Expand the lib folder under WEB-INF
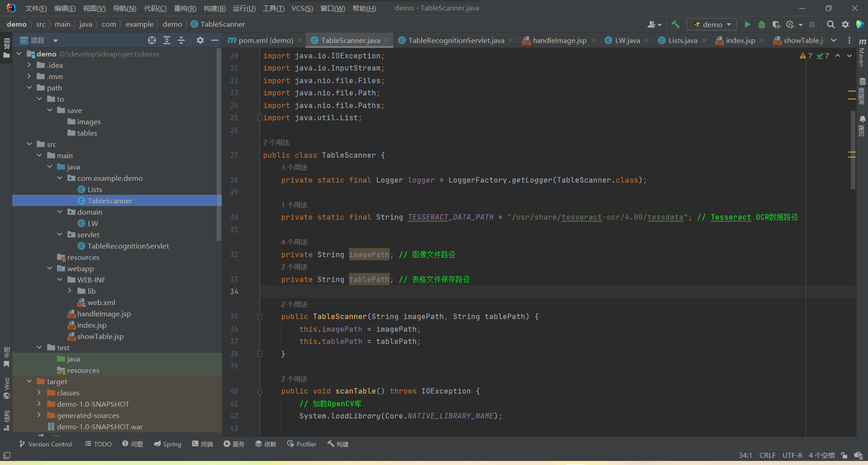Viewport: 868px width, 465px height. click(x=70, y=291)
